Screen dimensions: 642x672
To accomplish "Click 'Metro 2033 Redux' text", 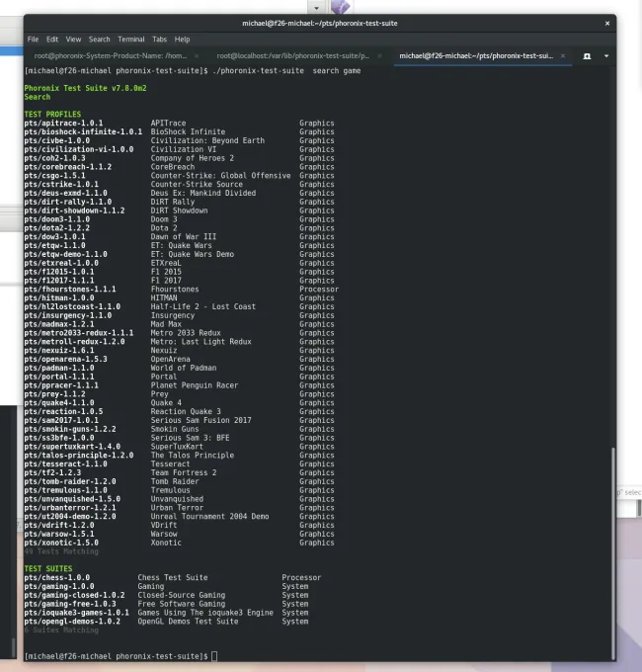I will coord(186,333).
